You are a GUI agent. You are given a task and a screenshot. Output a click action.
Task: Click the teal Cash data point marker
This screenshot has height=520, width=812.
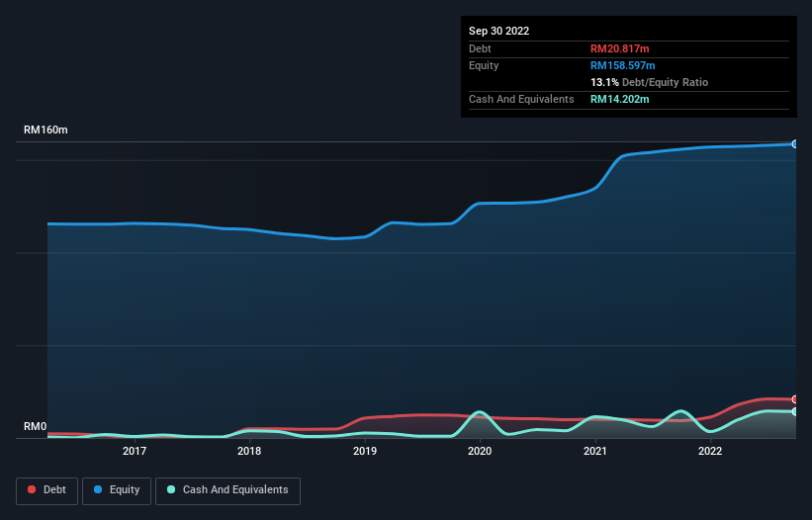795,412
